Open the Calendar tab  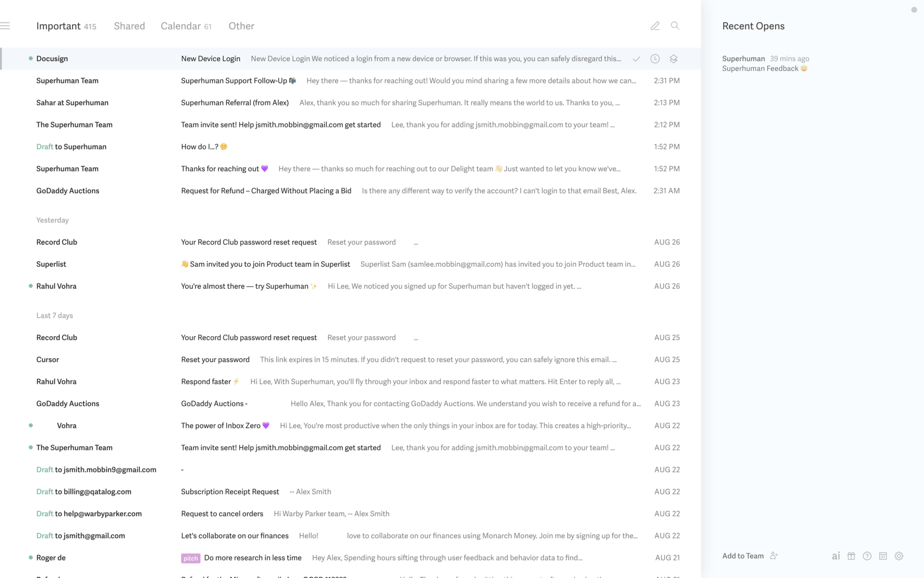[x=186, y=26]
